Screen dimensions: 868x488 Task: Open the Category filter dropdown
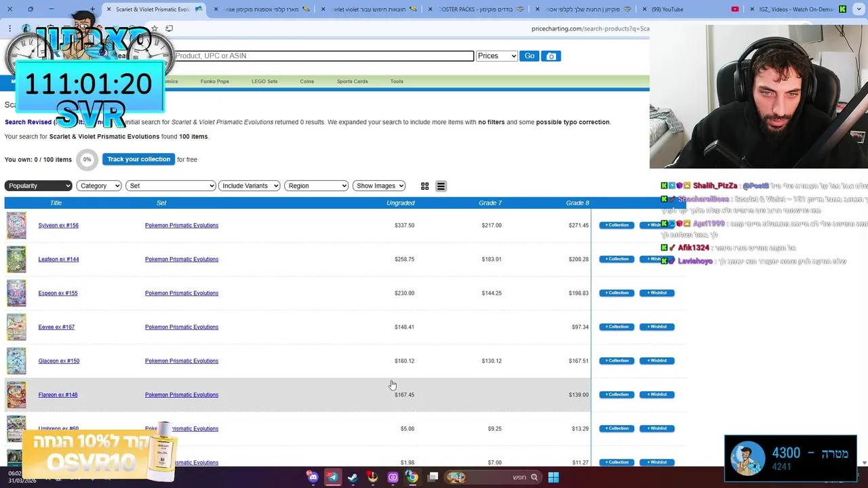[99, 186]
